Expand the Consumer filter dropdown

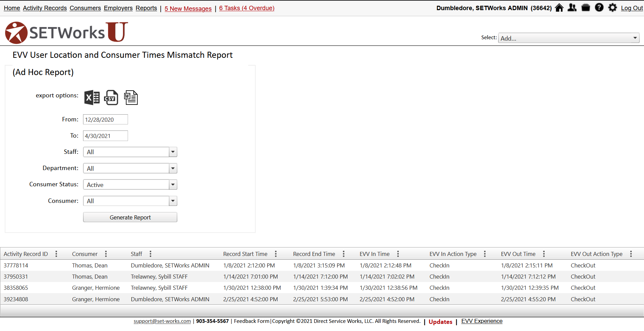click(x=173, y=201)
